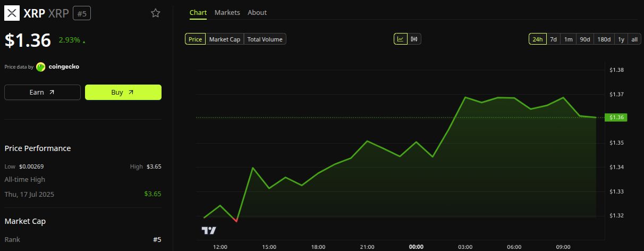Click the XRP logo icon

click(x=12, y=13)
